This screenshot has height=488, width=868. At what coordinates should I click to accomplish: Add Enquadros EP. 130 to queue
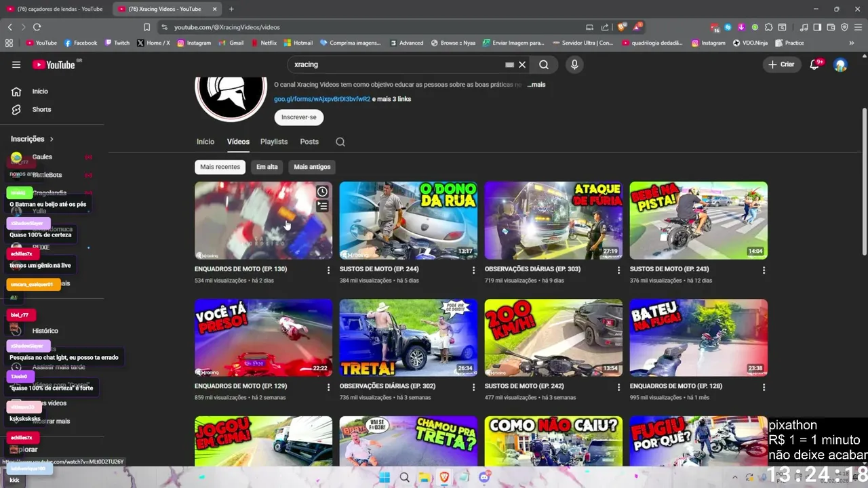(322, 206)
